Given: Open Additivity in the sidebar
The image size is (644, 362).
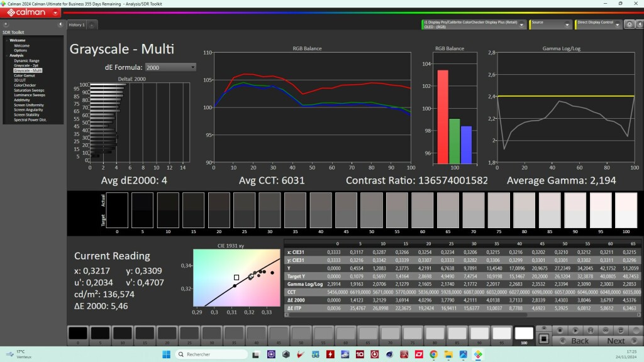Looking at the screenshot, I should point(21,100).
